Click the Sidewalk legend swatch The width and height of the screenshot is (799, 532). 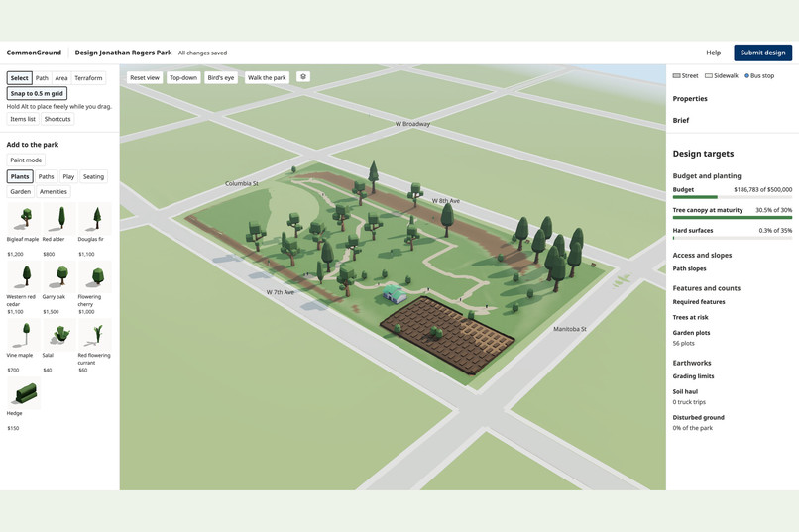coord(709,76)
